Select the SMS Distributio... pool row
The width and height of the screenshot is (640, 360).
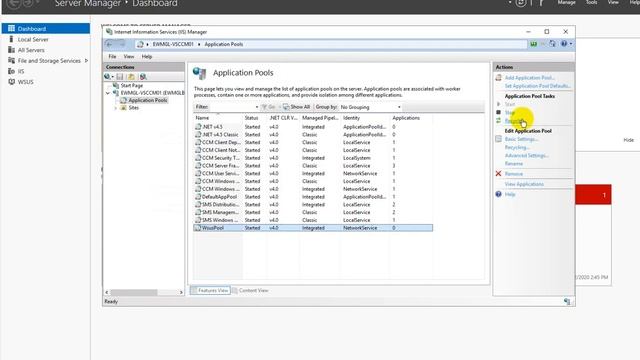point(313,204)
